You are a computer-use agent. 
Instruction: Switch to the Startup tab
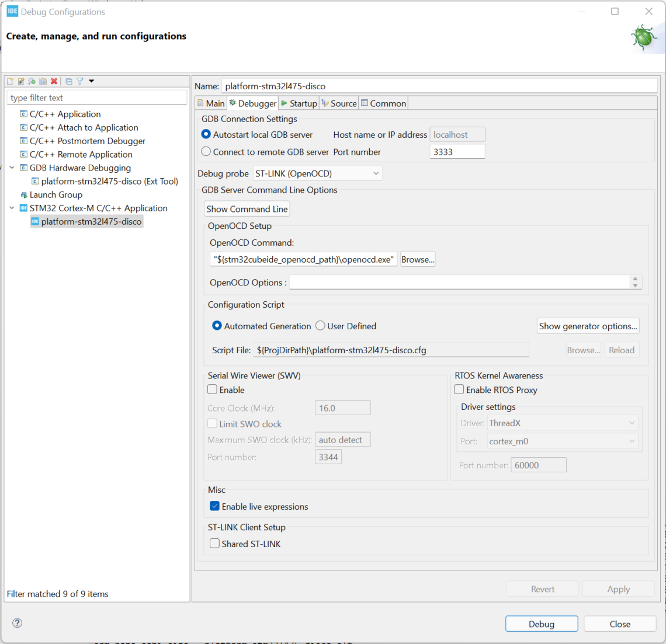click(299, 103)
